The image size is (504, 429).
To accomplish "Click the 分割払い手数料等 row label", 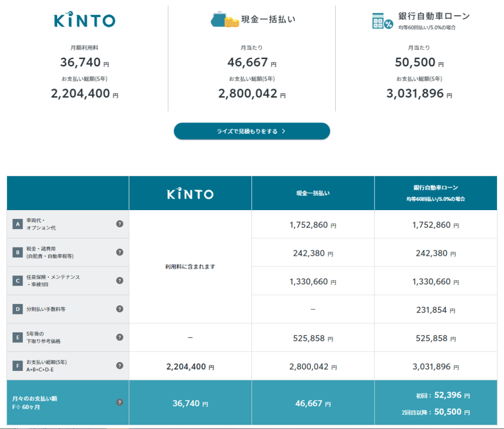I will point(46,309).
